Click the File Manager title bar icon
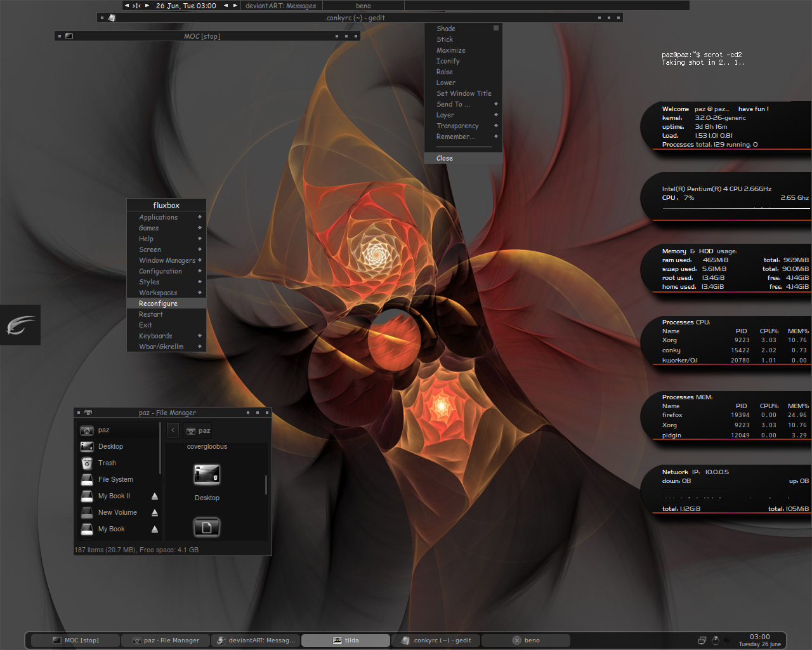 [88, 413]
